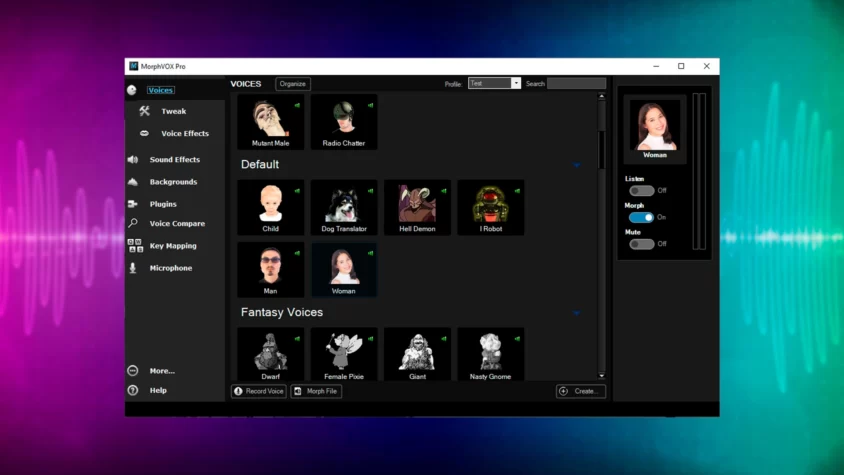Image resolution: width=844 pixels, height=475 pixels.
Task: Collapse the Default voices group arrow
Action: [576, 165]
